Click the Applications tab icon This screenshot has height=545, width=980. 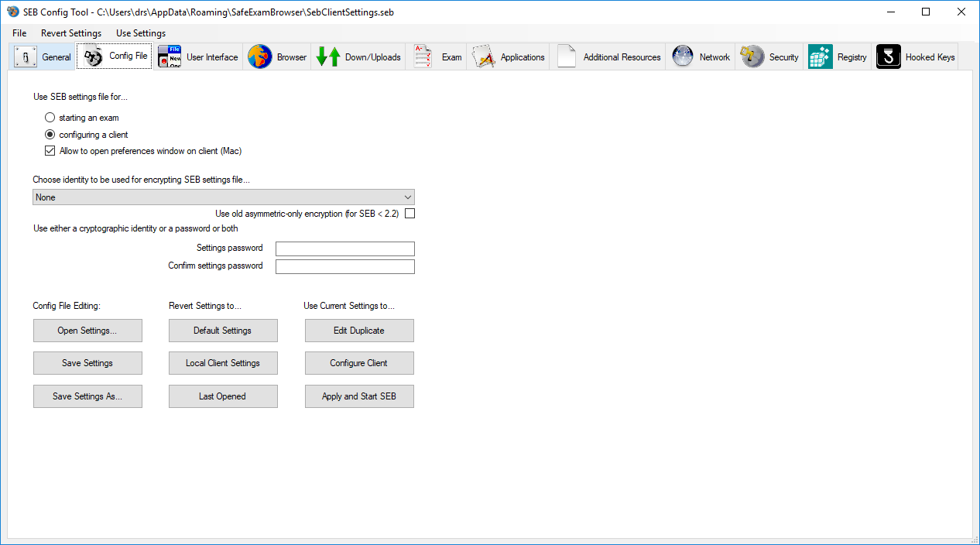(484, 57)
